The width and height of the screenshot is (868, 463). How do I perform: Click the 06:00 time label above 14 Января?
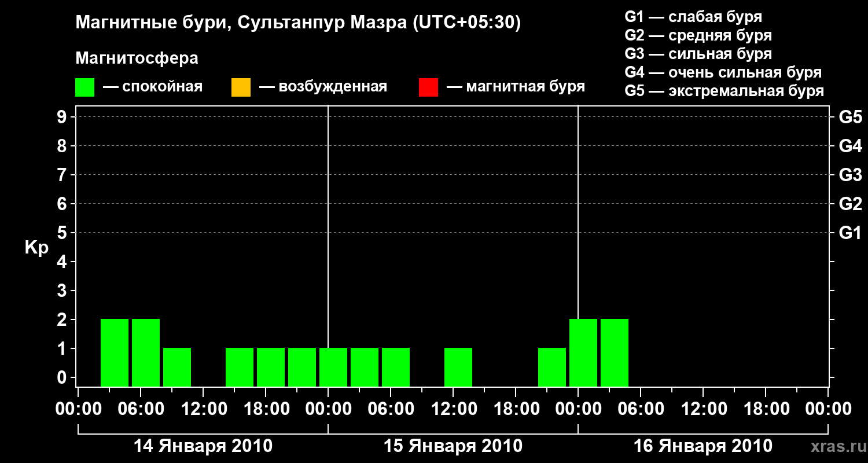click(141, 409)
